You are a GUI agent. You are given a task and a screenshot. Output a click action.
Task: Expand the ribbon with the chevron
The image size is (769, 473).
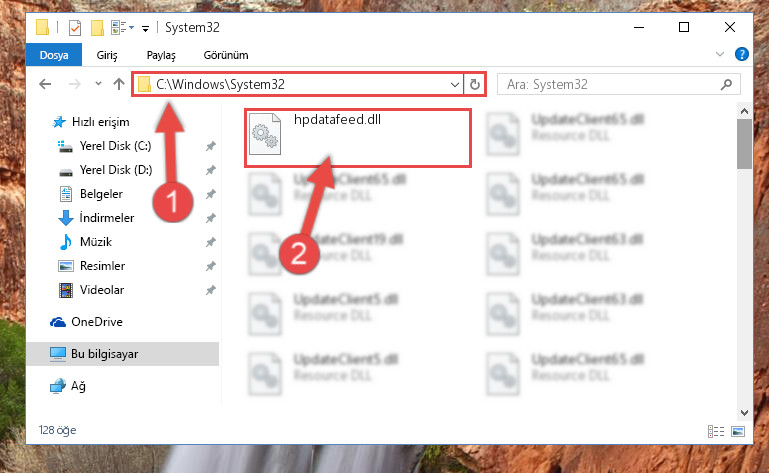pyautogui.click(x=719, y=54)
